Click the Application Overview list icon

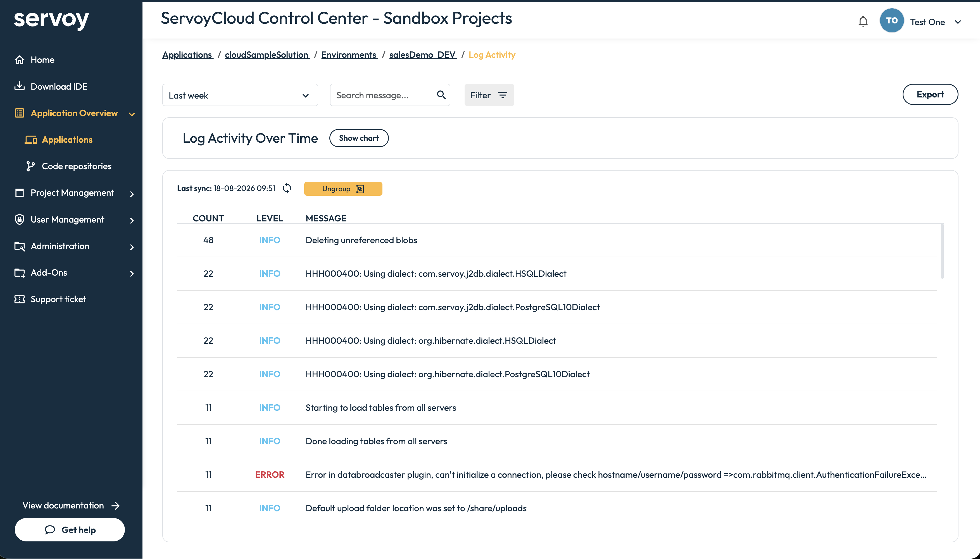click(20, 113)
